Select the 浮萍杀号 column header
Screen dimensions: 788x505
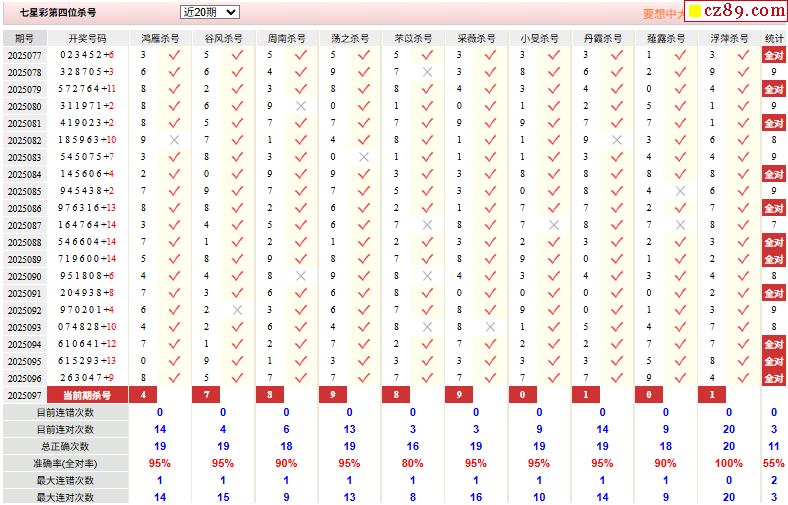(x=729, y=38)
